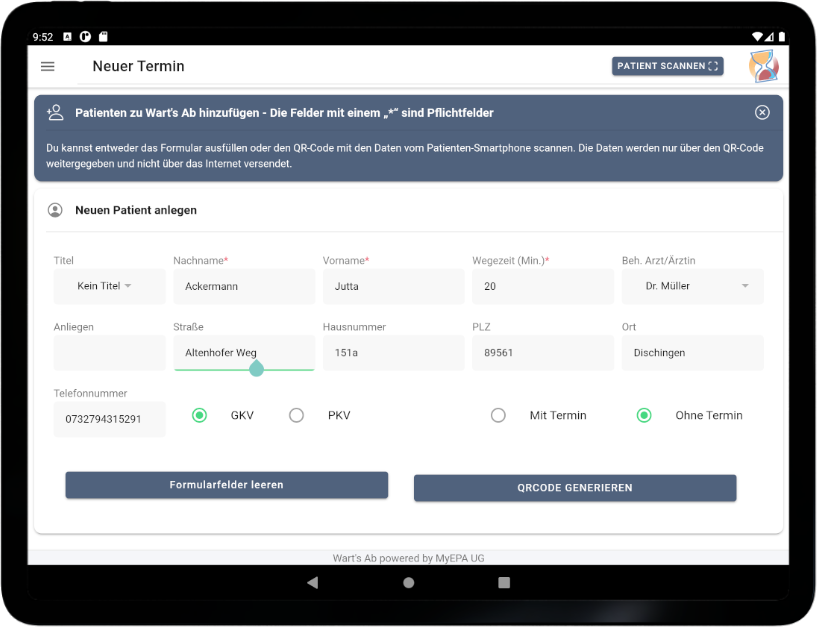Edit the Telefonnummer field
This screenshot has height=627, width=817.
[x=109, y=419]
